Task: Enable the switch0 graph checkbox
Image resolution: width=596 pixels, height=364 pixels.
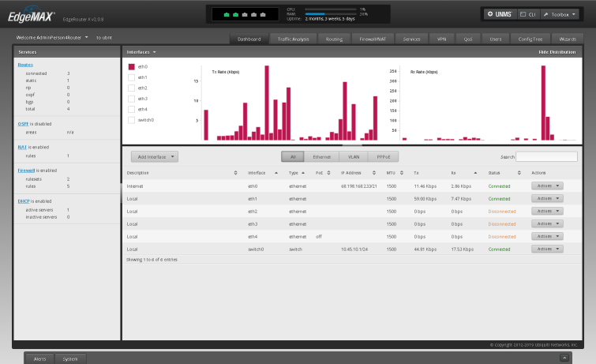Action: (132, 120)
